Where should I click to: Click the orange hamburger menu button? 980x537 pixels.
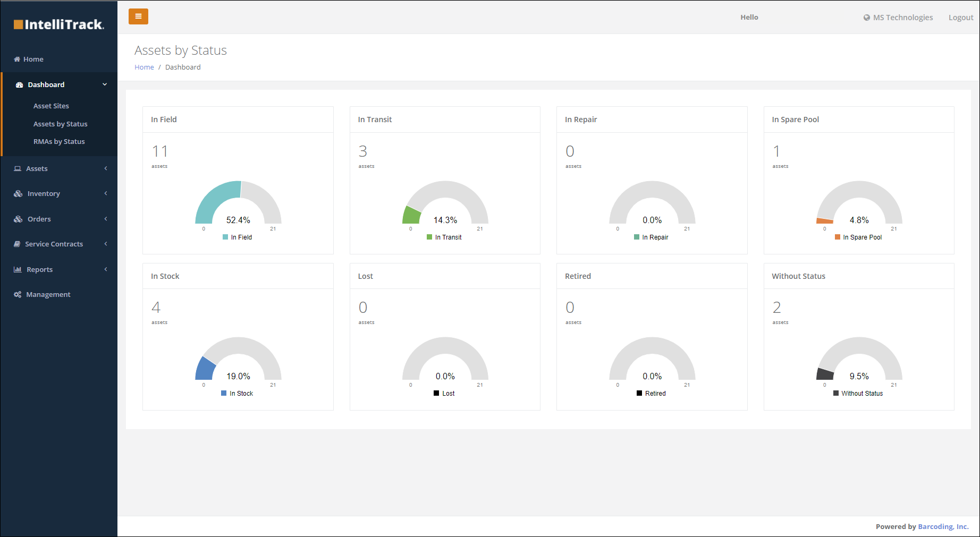point(138,16)
